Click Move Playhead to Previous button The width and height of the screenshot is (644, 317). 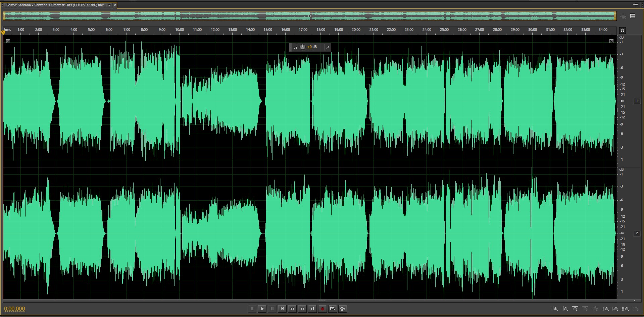(282, 309)
